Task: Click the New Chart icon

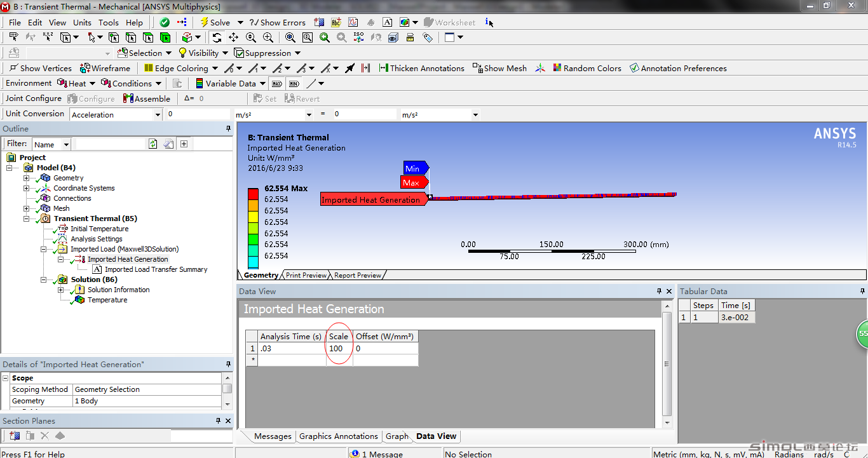Action: [x=353, y=22]
